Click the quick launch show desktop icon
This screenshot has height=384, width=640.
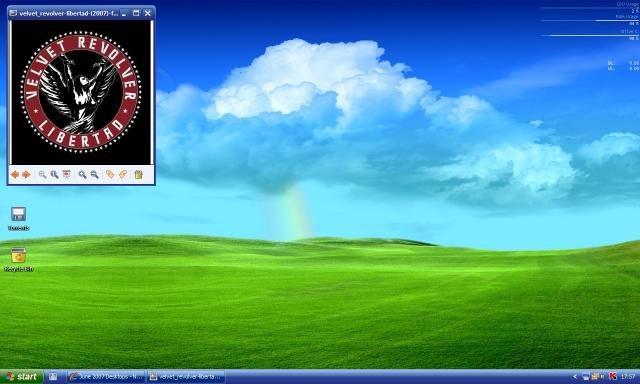click(x=53, y=377)
